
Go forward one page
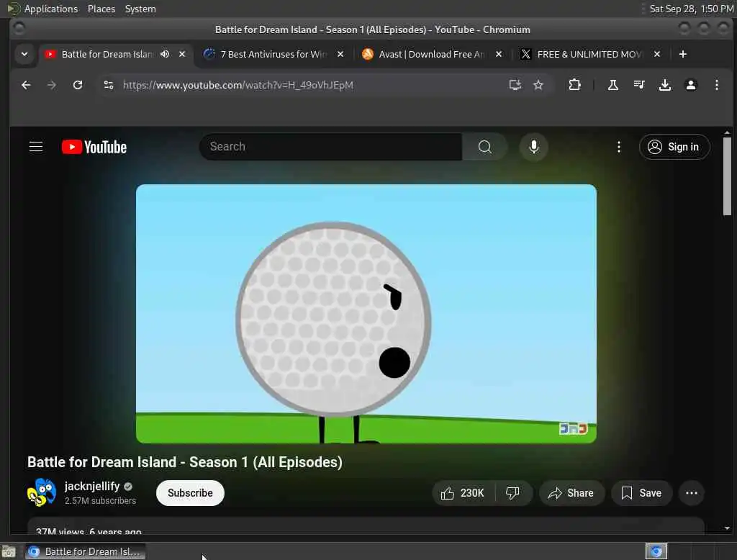click(52, 85)
